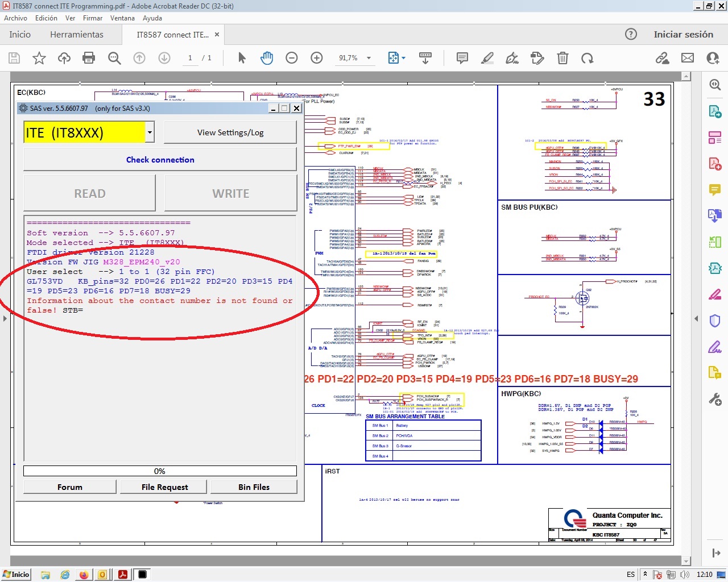Activate the hand pan tool
The width and height of the screenshot is (728, 582).
pyautogui.click(x=267, y=58)
